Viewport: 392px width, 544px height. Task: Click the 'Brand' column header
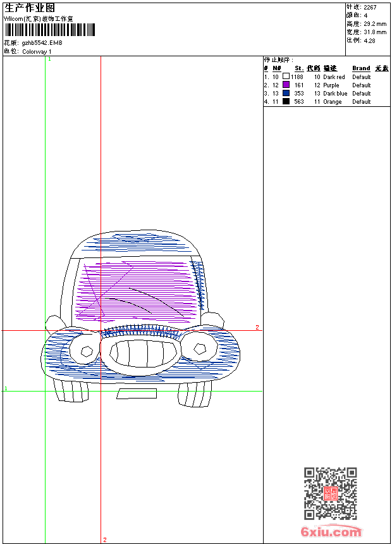(x=361, y=68)
